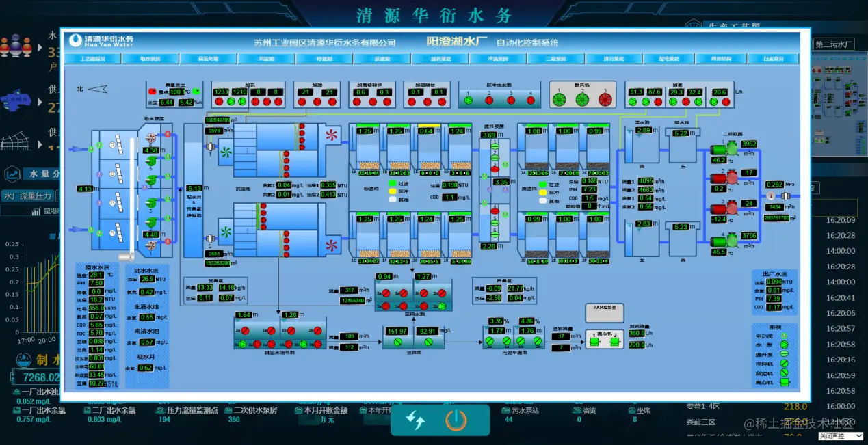Click 污水泵站 in background footer
This screenshot has height=445, width=868.
(525, 410)
